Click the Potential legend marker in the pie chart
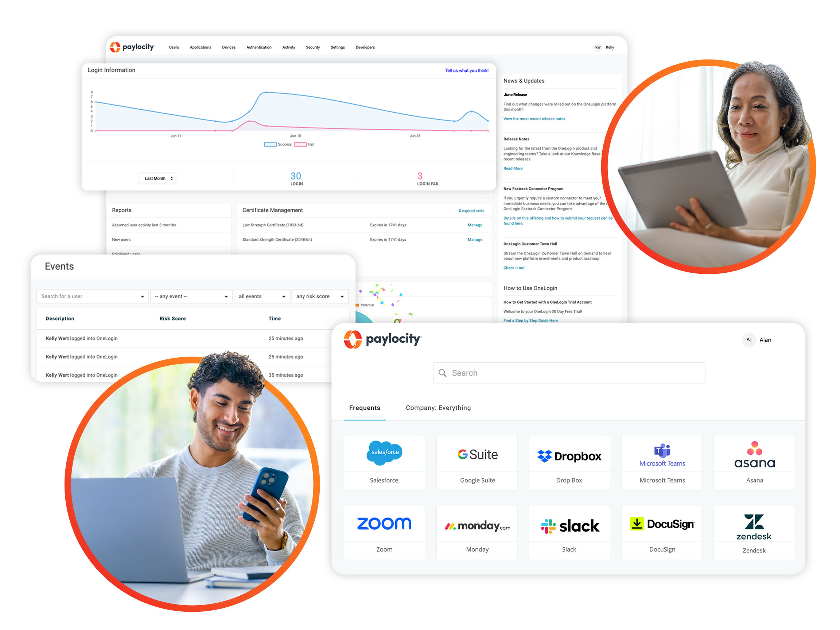The image size is (840, 630). (357, 305)
